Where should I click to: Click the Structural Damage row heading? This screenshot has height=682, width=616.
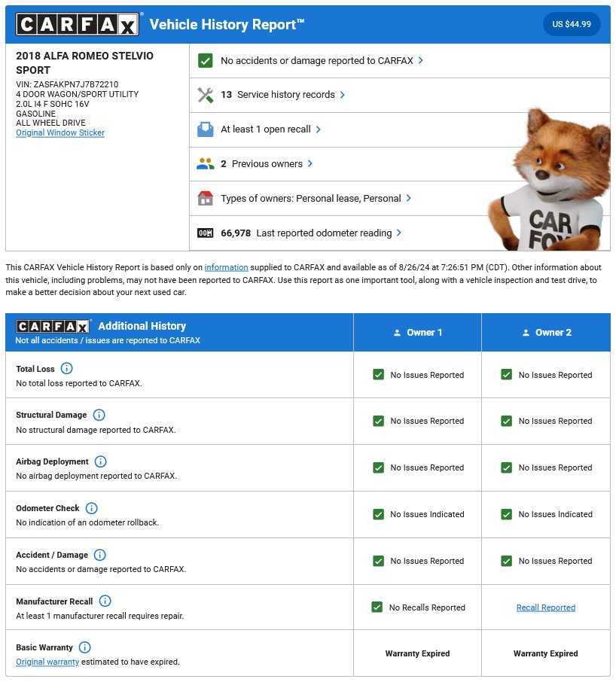point(51,415)
